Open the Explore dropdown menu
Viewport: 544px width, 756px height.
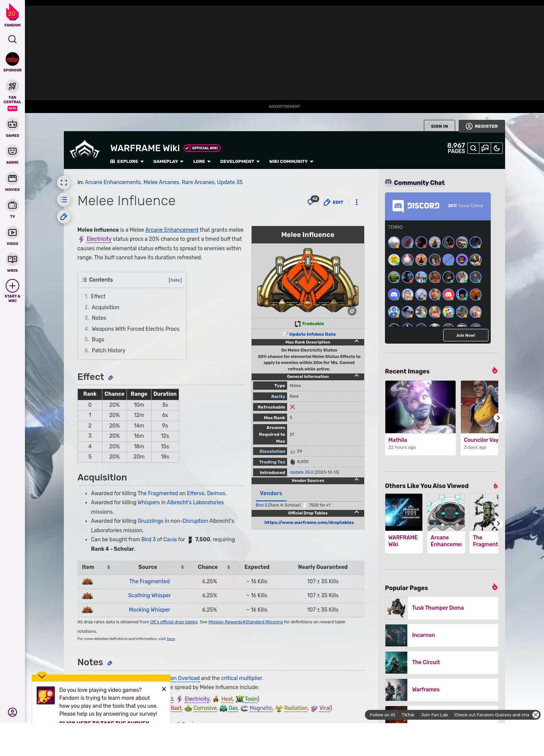coord(127,161)
